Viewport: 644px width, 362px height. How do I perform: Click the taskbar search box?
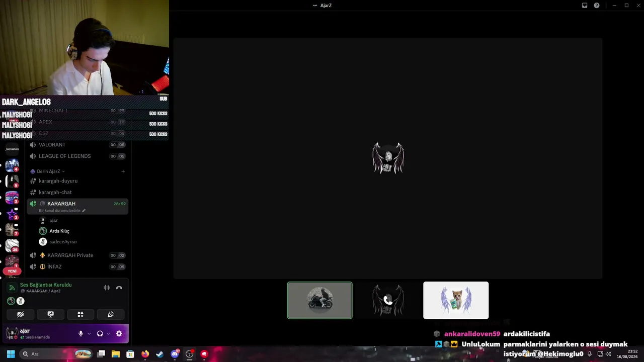pyautogui.click(x=56, y=354)
